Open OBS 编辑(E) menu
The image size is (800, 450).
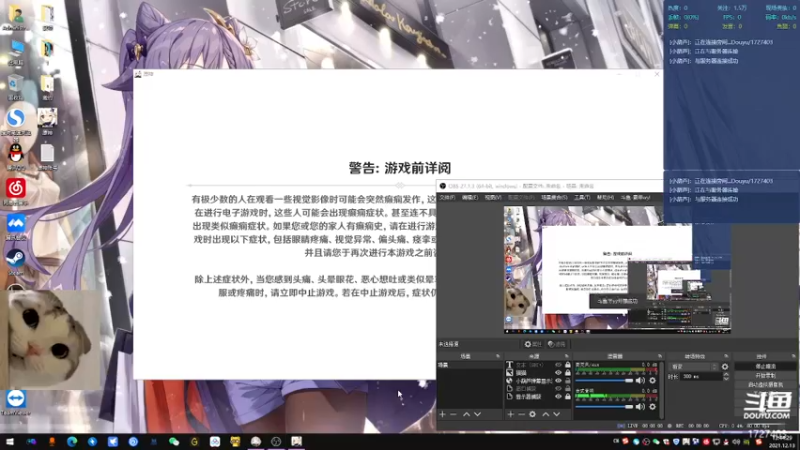click(x=470, y=197)
